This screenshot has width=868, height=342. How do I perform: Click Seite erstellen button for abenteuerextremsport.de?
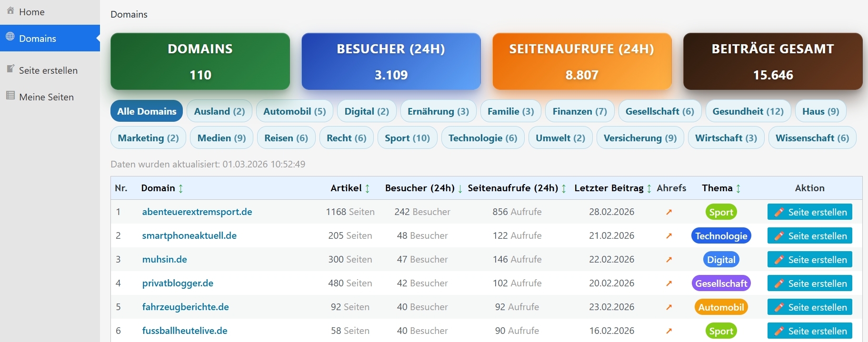[810, 212]
